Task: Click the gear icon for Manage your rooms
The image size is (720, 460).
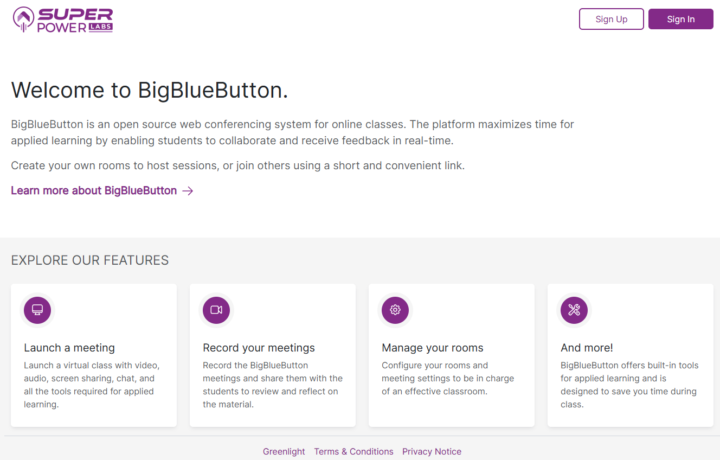Action: click(395, 310)
